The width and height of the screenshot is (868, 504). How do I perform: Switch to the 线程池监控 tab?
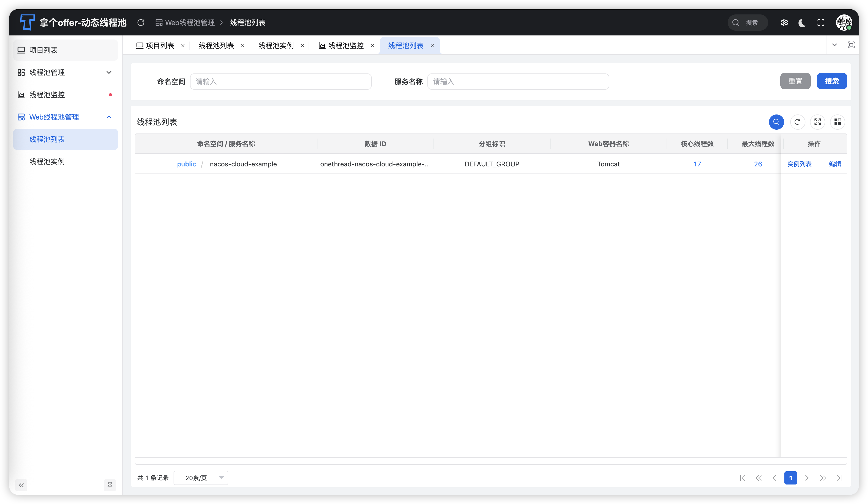click(346, 46)
